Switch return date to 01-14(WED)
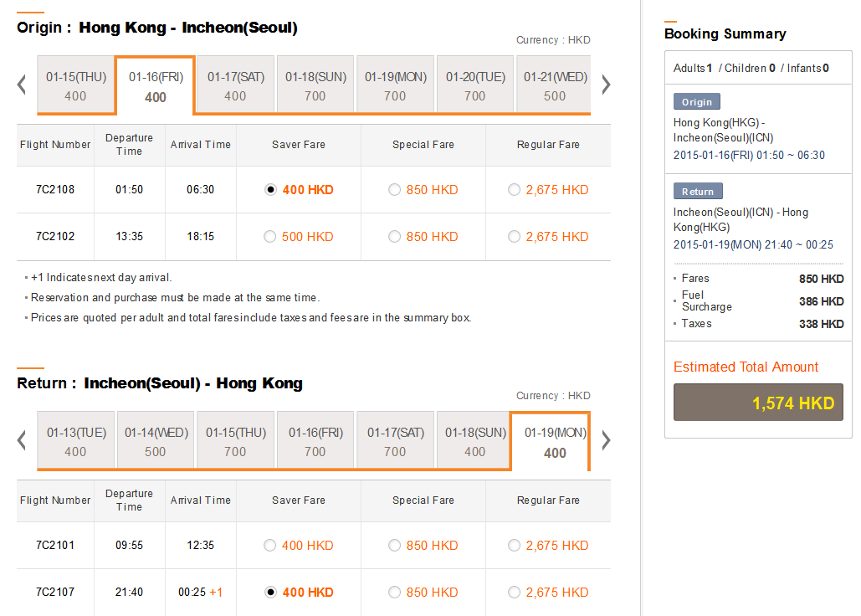The width and height of the screenshot is (861, 616). [156, 441]
